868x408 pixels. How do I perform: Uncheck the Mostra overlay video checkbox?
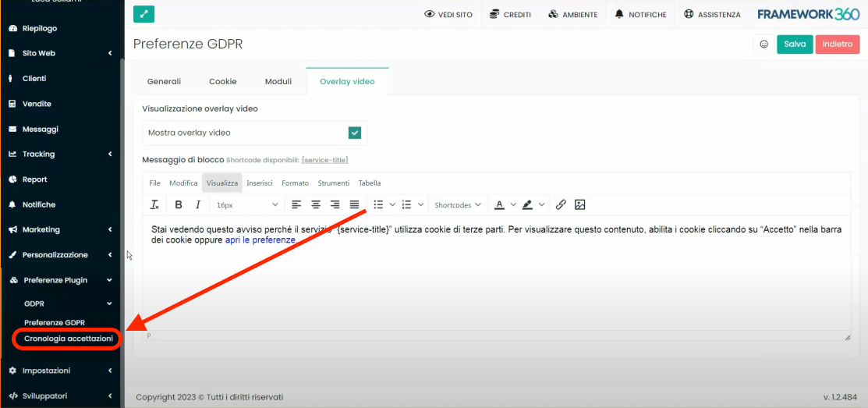(355, 133)
